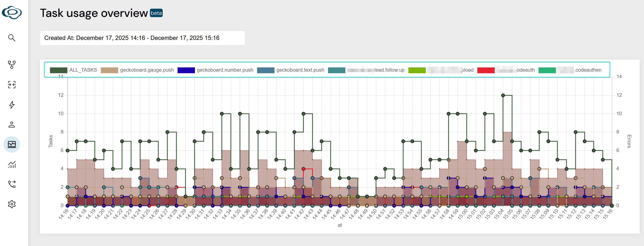This screenshot has height=246, width=644.
Task: Click the beta badge beside title
Action: (156, 13)
